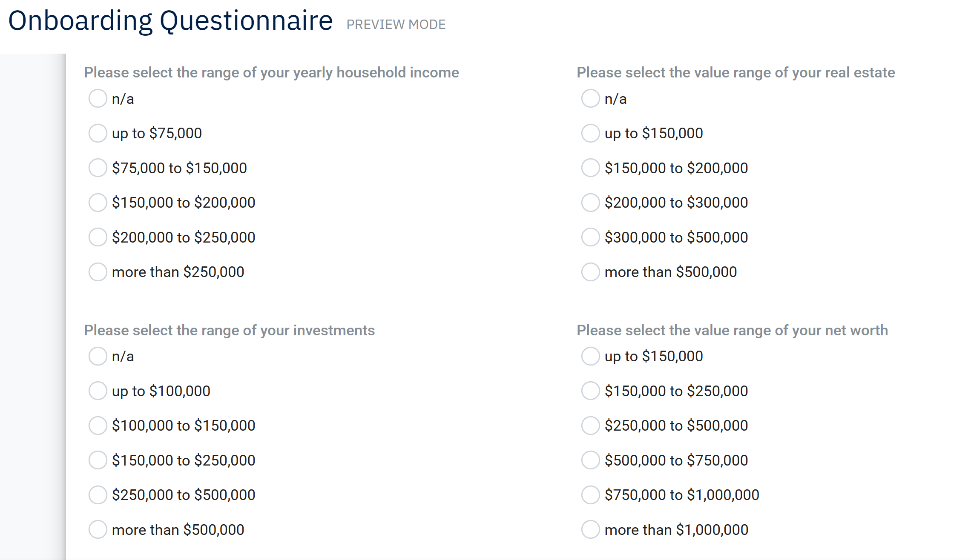Choose net worth up to $150,000

click(590, 356)
